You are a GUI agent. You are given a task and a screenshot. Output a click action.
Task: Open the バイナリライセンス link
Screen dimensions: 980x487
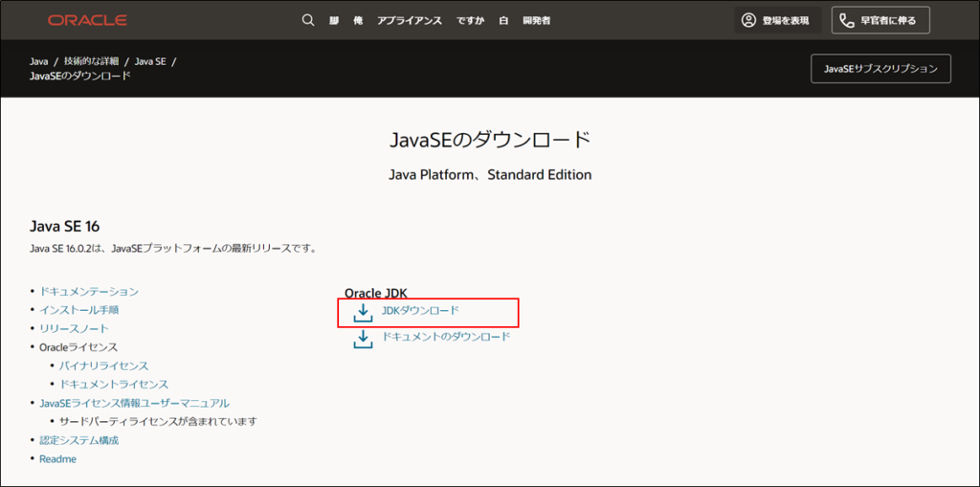pos(103,365)
